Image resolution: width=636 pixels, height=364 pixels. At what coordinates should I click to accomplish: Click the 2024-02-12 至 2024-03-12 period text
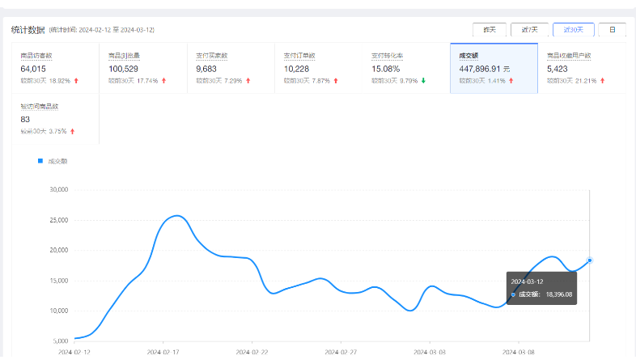tap(117, 30)
